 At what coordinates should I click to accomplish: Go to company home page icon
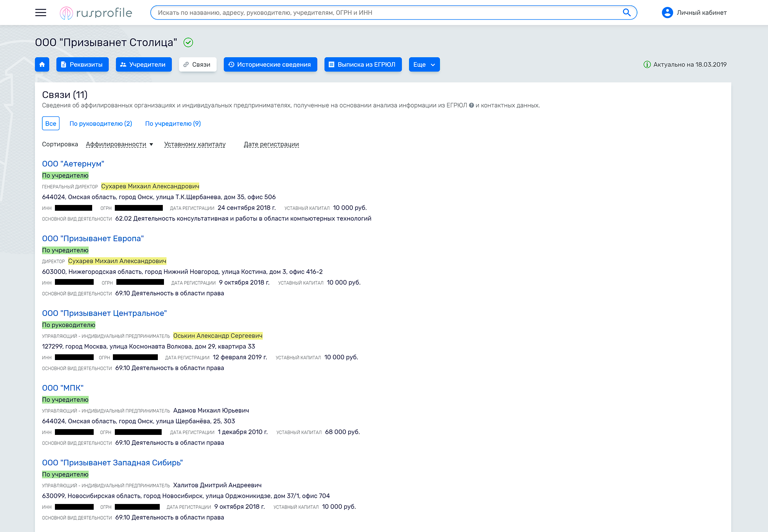pos(42,64)
